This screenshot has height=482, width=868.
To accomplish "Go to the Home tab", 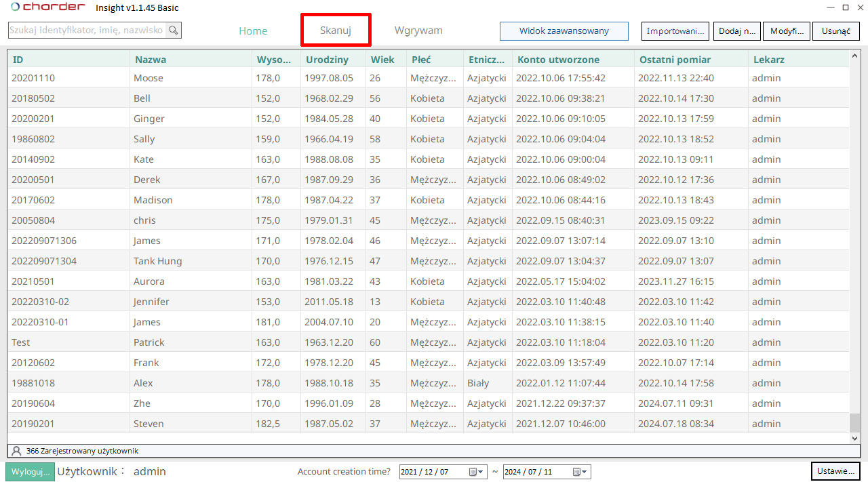I will tap(253, 31).
